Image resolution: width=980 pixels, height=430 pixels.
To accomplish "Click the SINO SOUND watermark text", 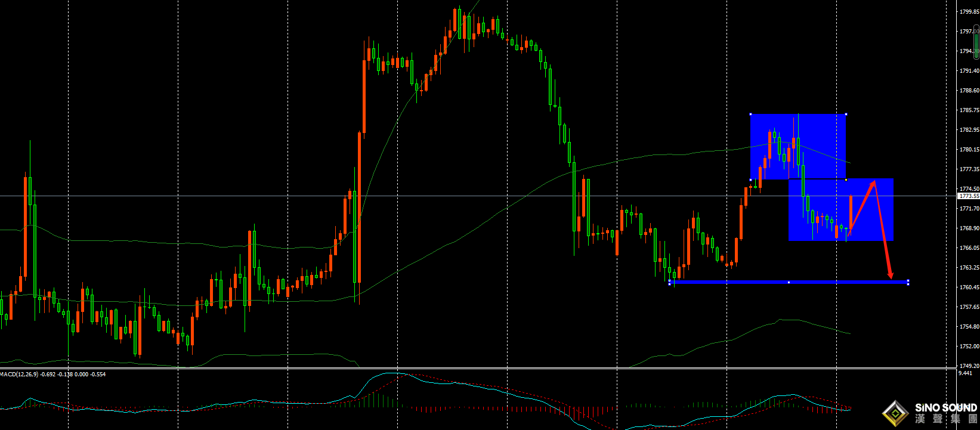I will coord(946,408).
